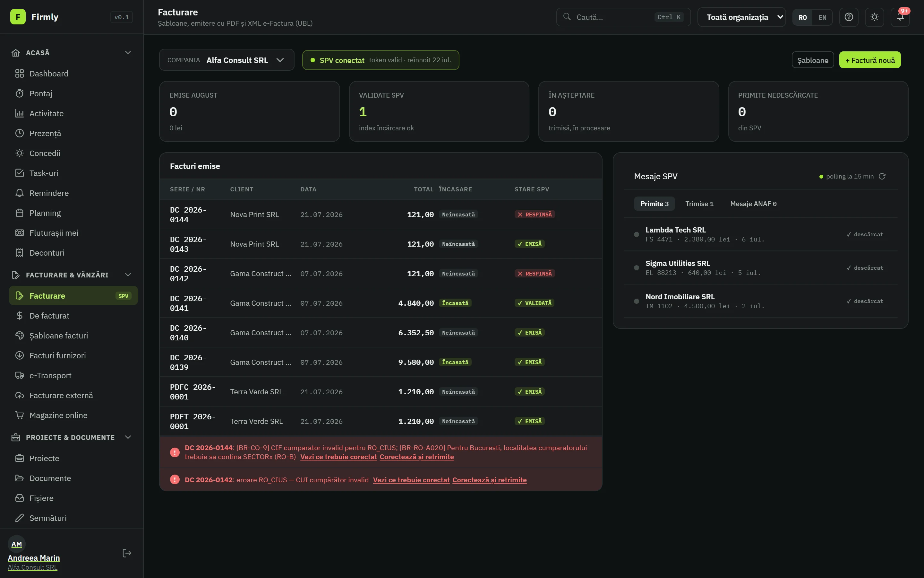924x578 pixels.
Task: Click Corectează și retrimite for DC 2026-0144
Action: (416, 457)
